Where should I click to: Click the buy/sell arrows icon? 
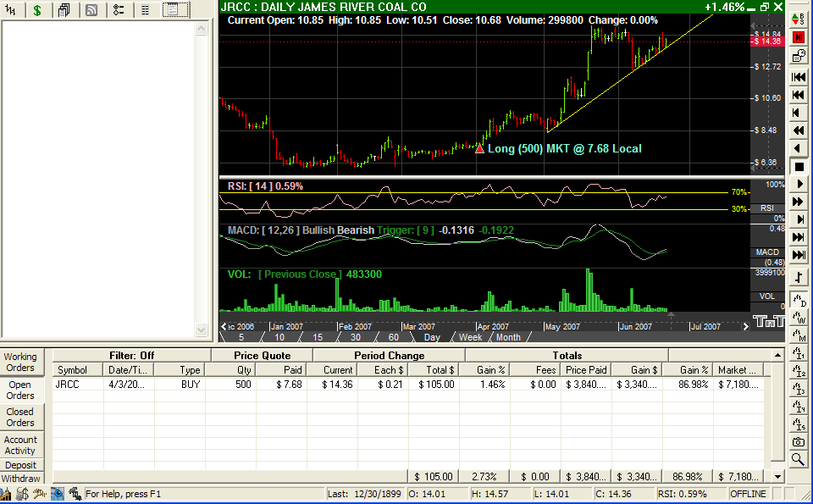tap(798, 19)
